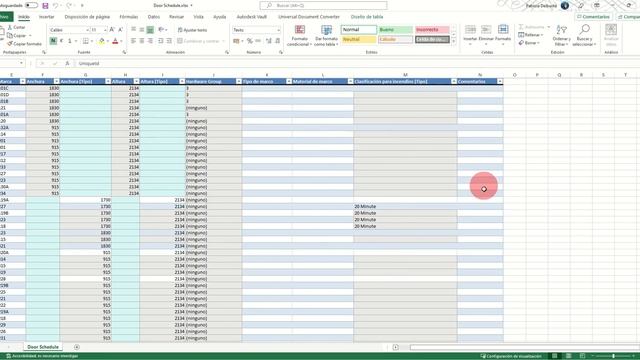Apply the Normal cell style
This screenshot has width=640, height=360.
click(359, 30)
